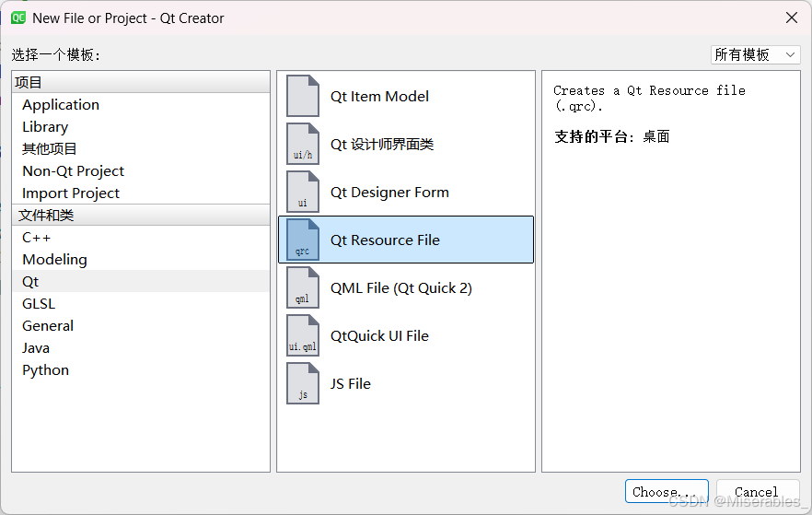Viewport: 812px width, 515px height.
Task: Close the New File or Project dialog
Action: [792, 18]
